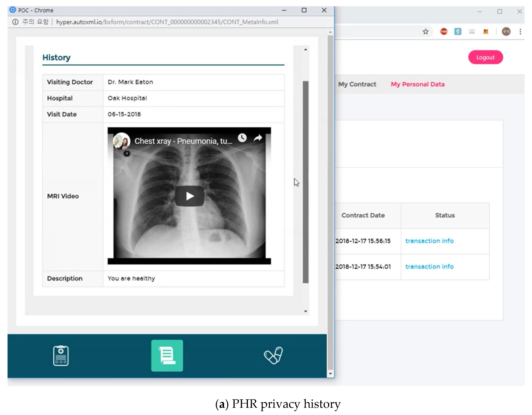Play the Chest xray video
Image resolution: width=532 pixels, height=415 pixels.
click(189, 196)
